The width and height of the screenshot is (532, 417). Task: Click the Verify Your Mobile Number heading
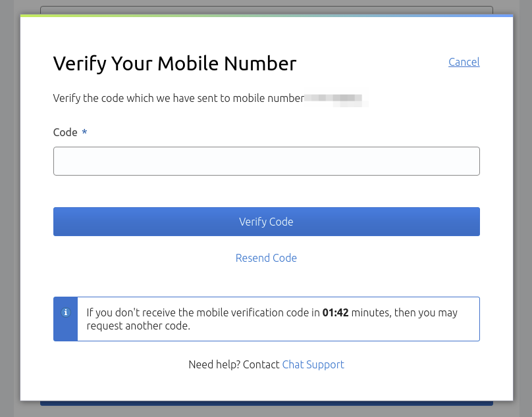(x=174, y=63)
